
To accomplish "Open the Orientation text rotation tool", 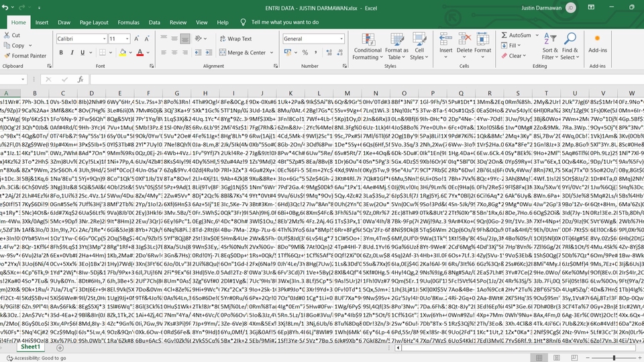I will pyautogui.click(x=199, y=39).
